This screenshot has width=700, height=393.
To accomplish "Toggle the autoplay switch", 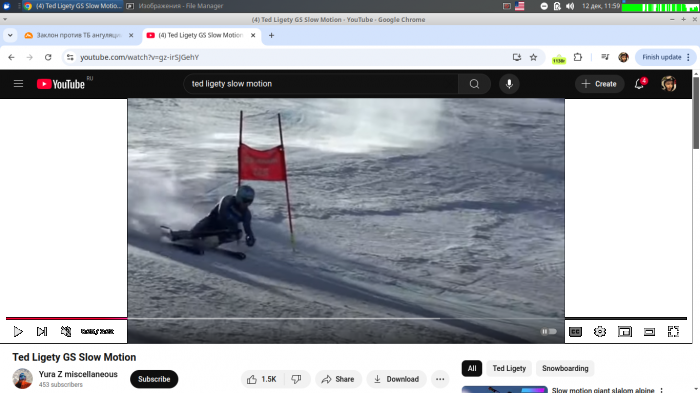I will [x=549, y=331].
